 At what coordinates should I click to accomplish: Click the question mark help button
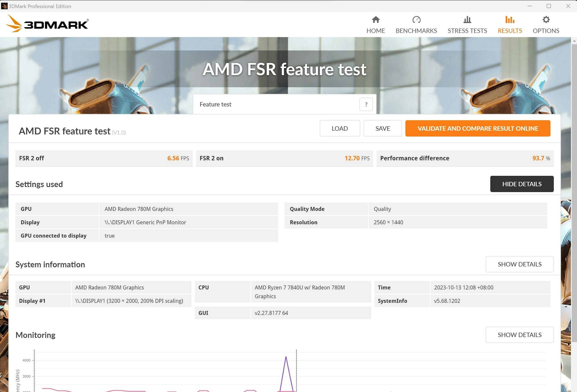coord(366,104)
